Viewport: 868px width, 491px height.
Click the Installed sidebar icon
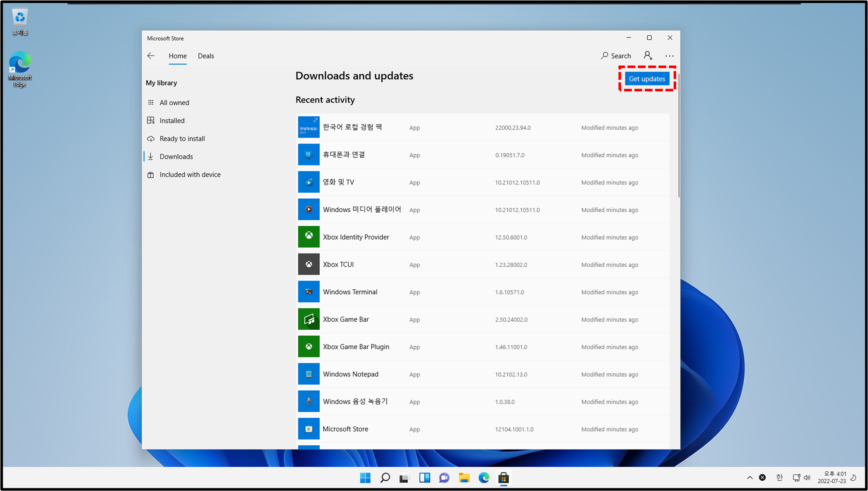(x=151, y=120)
